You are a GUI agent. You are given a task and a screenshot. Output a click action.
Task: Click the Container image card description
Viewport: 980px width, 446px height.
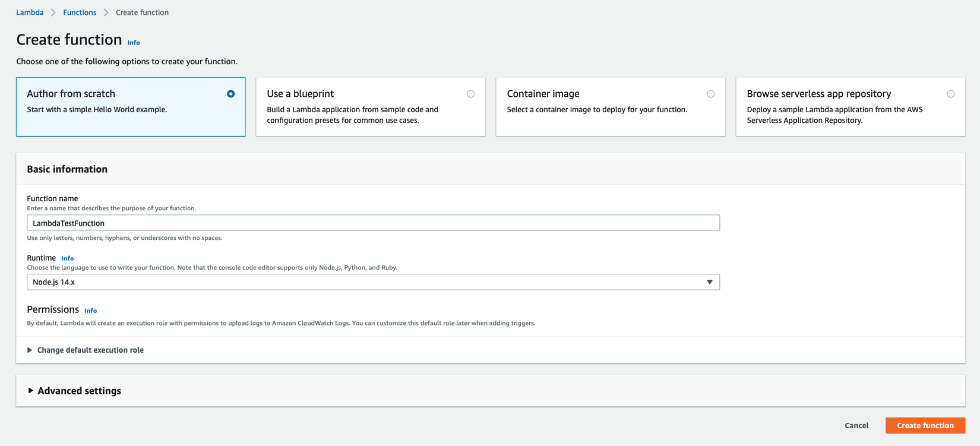pos(596,110)
